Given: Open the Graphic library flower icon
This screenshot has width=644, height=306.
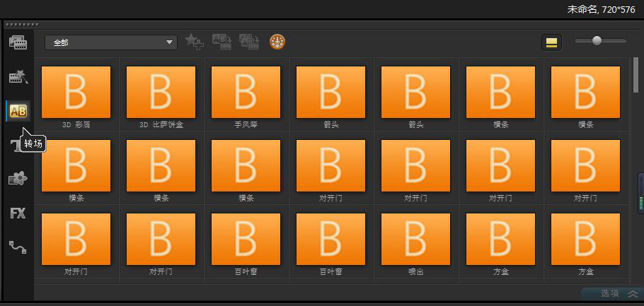Looking at the screenshot, I should click(x=18, y=179).
